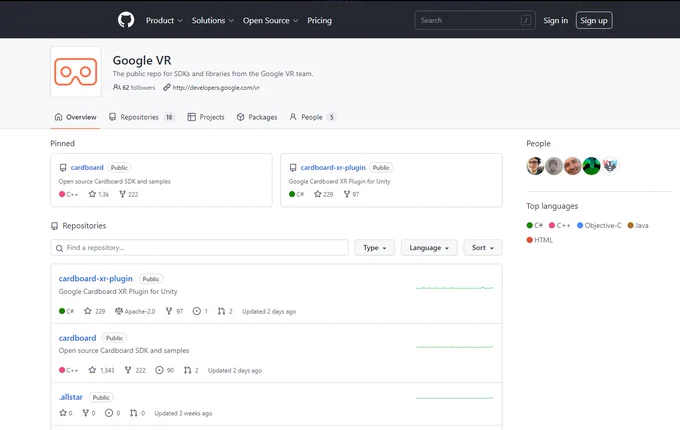The height and width of the screenshot is (430, 680).
Task: Expand the Open Source menu
Action: [x=270, y=20]
